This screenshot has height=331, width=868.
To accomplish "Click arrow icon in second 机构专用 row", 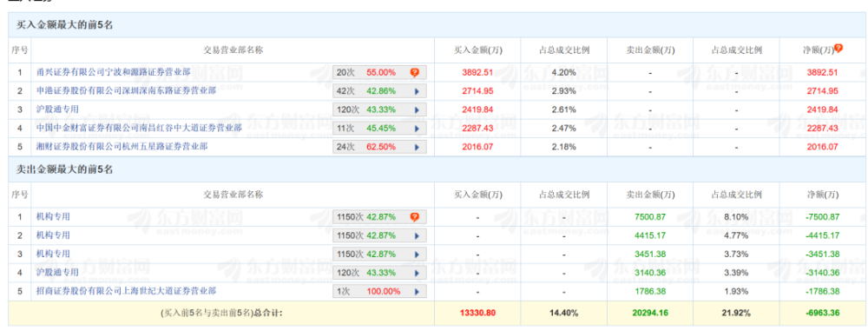I will click(417, 235).
